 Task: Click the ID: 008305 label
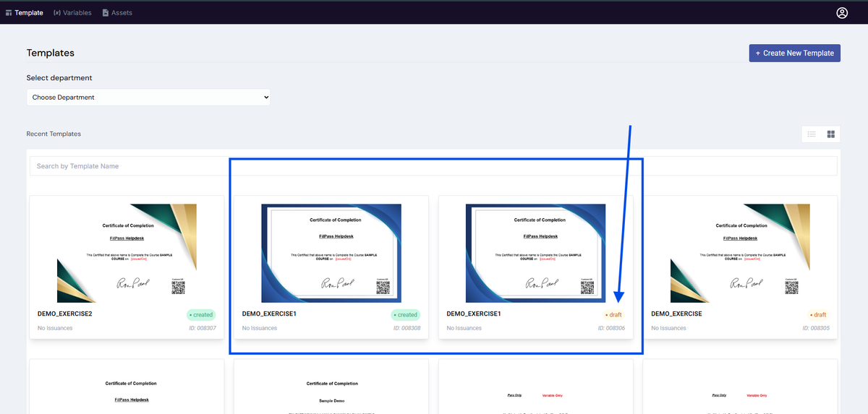tap(816, 328)
